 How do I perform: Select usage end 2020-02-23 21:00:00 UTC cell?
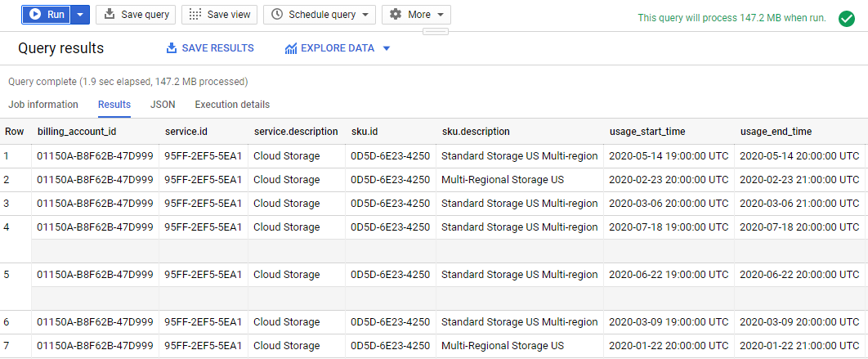[799, 180]
